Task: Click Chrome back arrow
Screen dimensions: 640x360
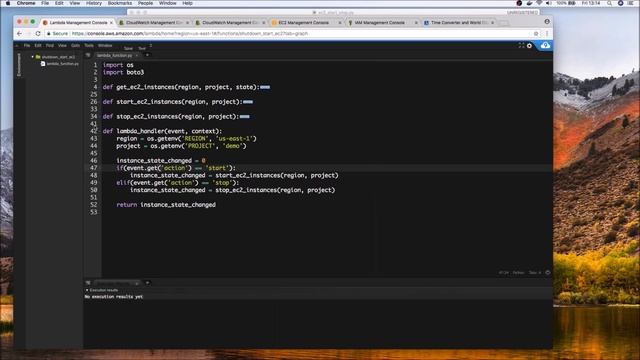Action: pos(20,33)
